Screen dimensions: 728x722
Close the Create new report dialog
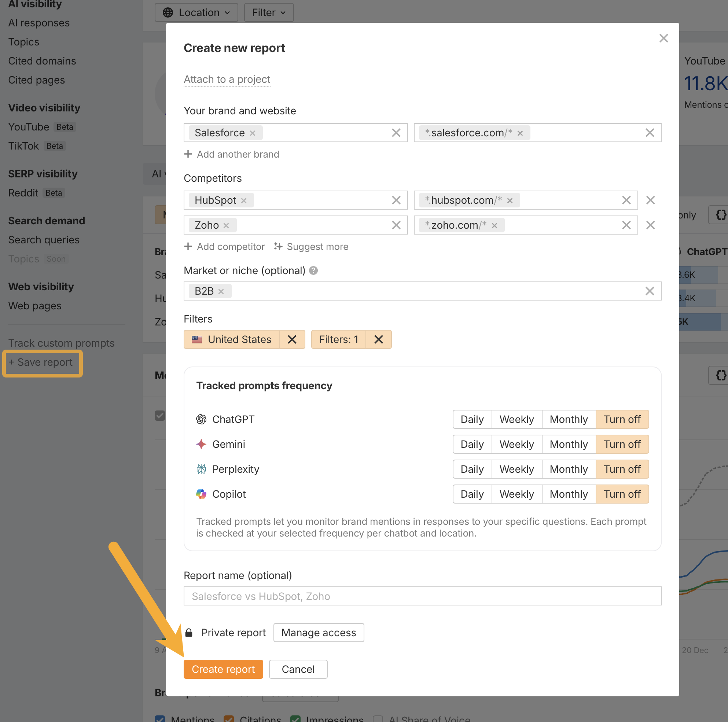pos(663,38)
